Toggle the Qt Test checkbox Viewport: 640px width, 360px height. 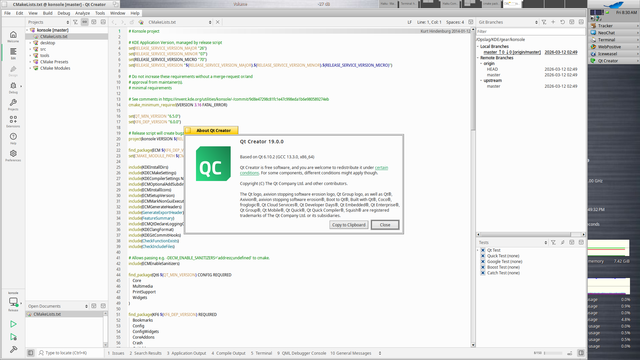(483, 250)
